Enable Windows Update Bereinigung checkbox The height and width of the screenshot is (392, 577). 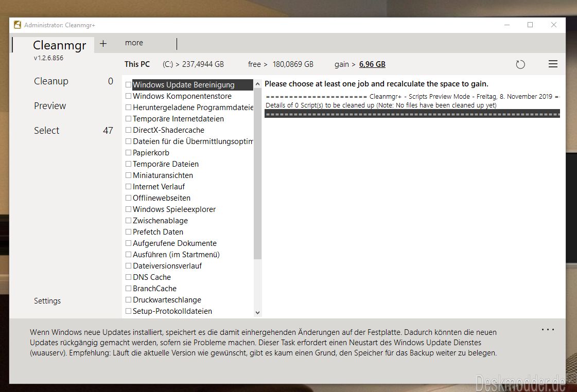129,84
